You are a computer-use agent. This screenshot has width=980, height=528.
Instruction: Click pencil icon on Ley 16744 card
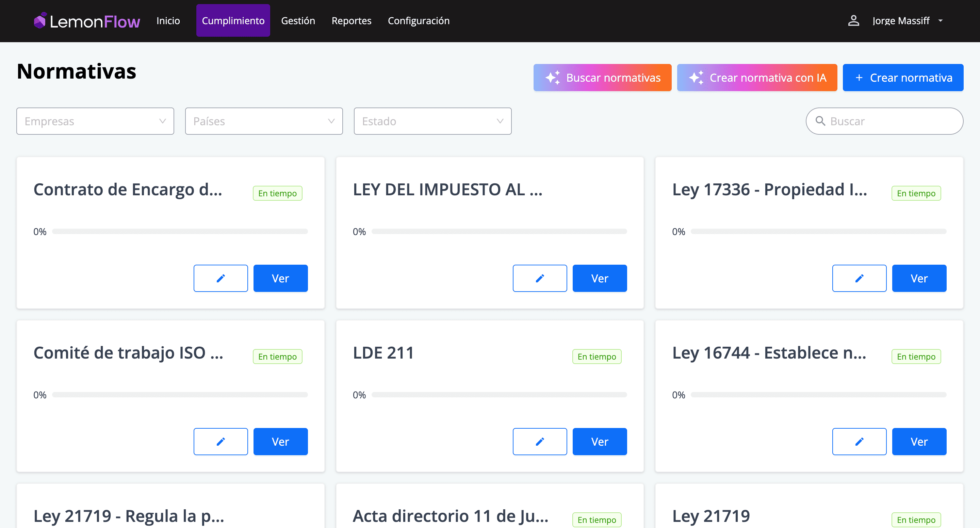click(x=859, y=441)
